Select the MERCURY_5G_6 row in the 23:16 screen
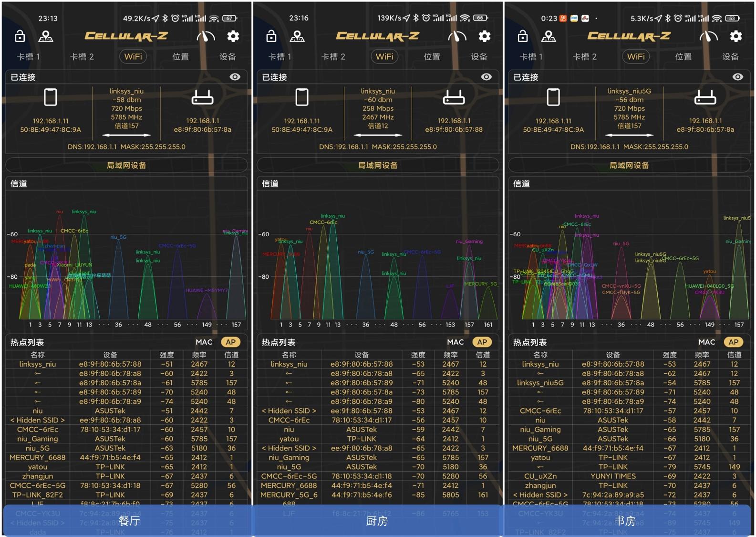This screenshot has height=537, width=756. point(378,495)
